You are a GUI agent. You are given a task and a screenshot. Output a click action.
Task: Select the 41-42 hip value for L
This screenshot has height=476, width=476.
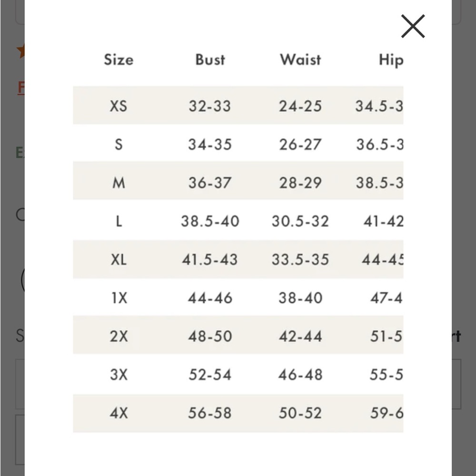(x=383, y=221)
